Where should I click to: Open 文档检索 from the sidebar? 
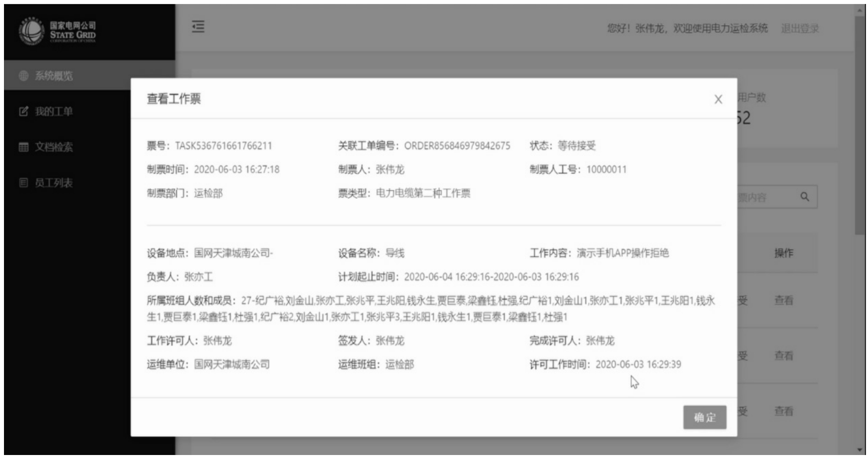[53, 147]
